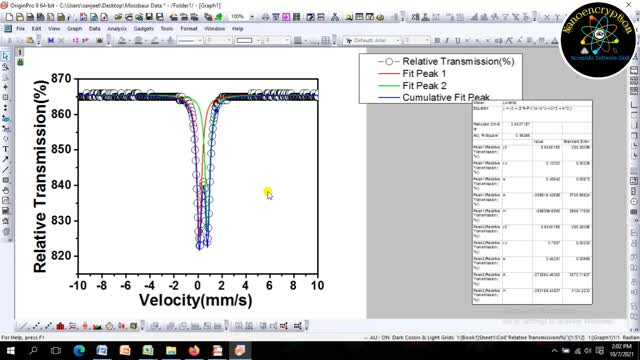This screenshot has height=360, width=640.
Task: Click the Relative Transmission(%) legend entry
Action: [458, 62]
